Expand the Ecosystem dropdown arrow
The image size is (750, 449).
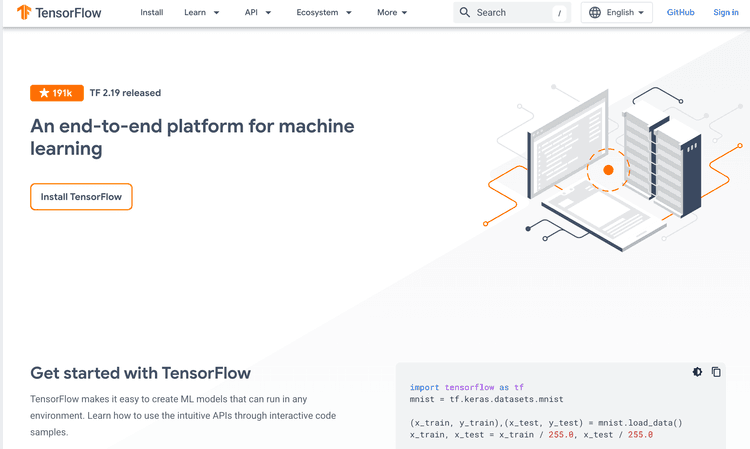click(349, 13)
